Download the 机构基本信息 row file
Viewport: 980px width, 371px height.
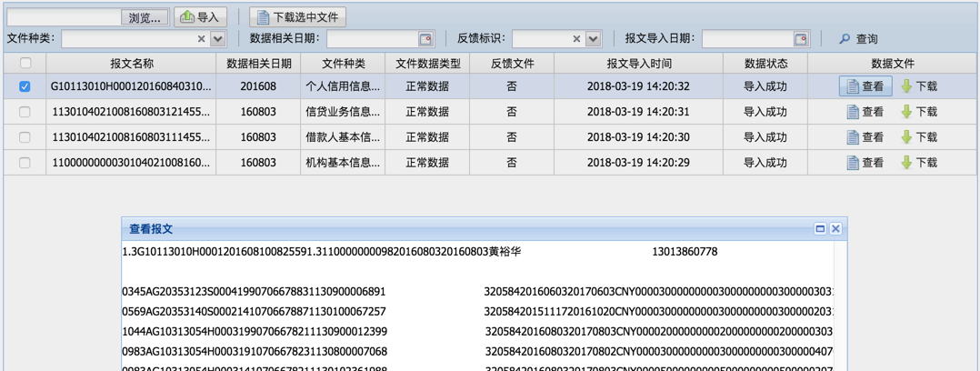pos(918,163)
